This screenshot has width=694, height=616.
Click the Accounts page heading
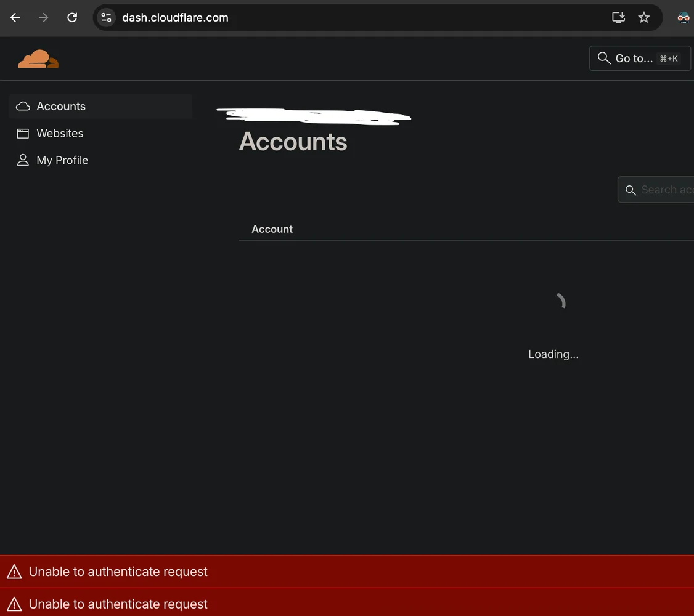pos(293,142)
